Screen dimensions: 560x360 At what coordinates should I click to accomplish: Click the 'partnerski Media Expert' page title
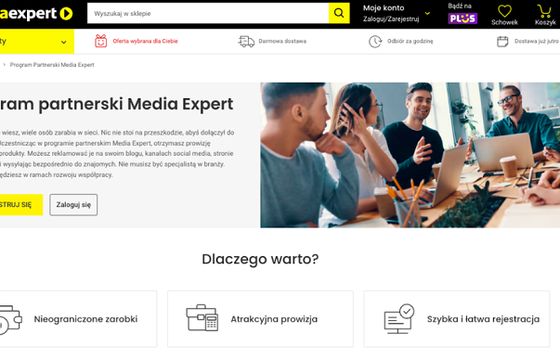point(136,104)
